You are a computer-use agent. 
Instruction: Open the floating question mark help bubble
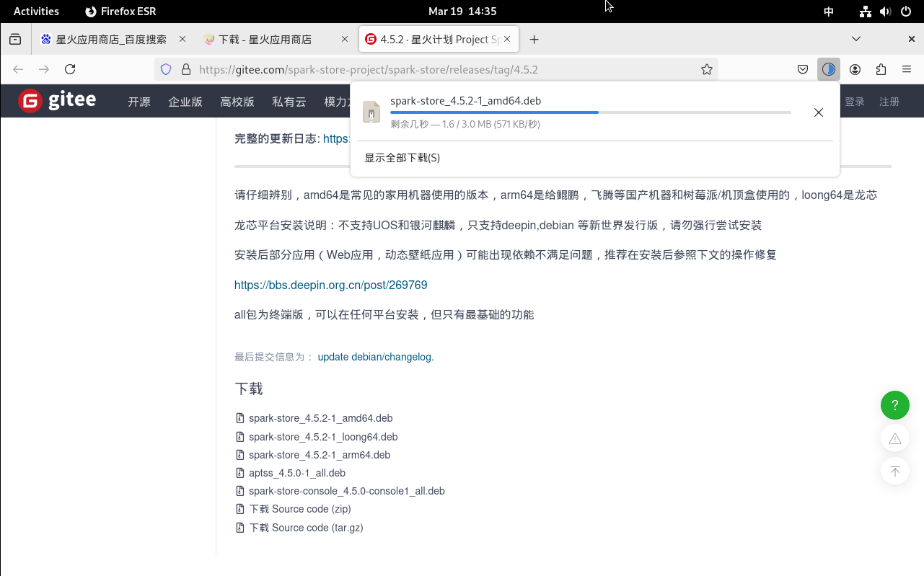tap(895, 405)
